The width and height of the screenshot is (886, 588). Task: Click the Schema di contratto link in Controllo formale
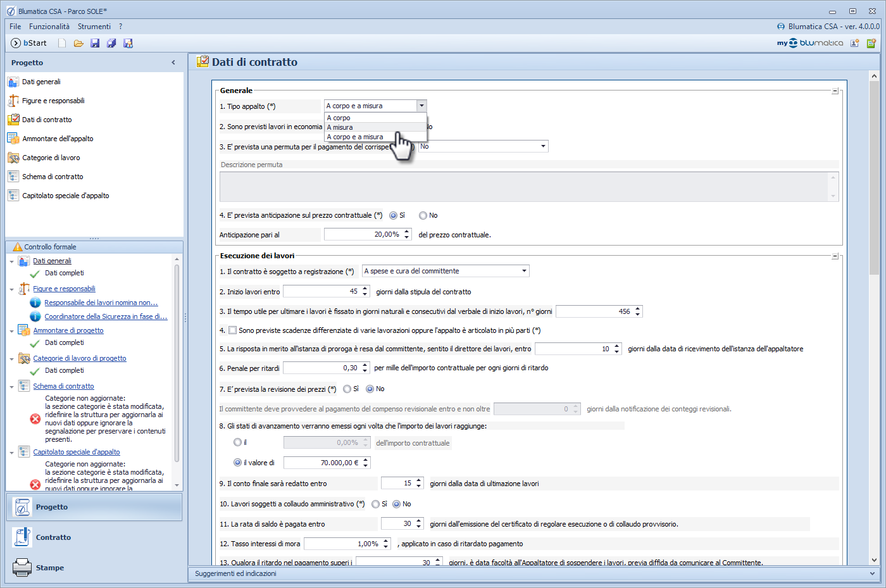63,386
